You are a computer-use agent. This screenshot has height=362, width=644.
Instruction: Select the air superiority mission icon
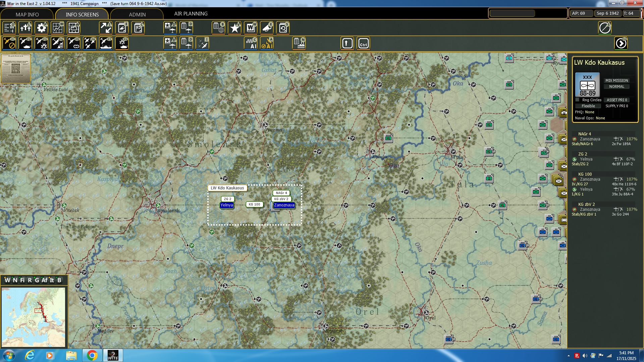[90, 44]
